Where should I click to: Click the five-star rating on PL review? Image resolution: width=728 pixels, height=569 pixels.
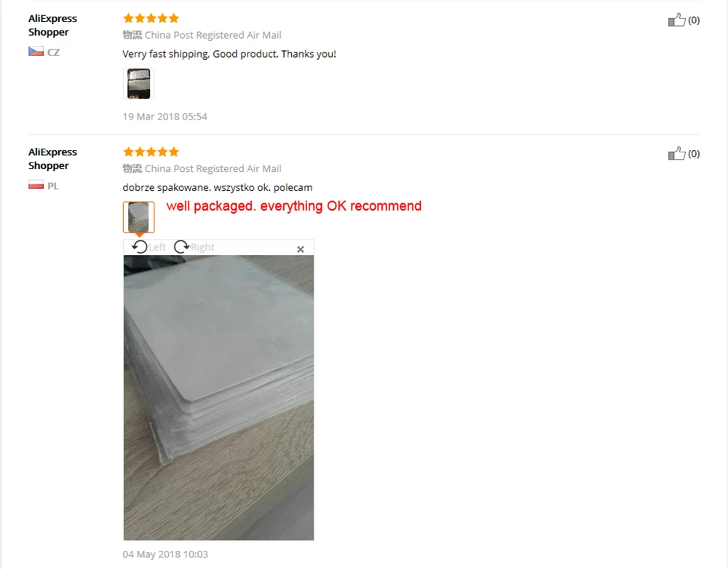tap(151, 152)
